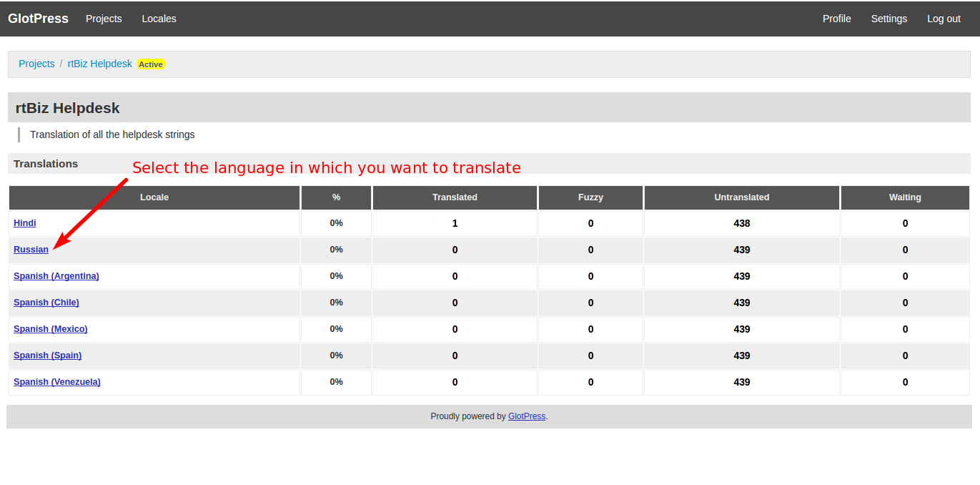
Task: Click Hindi's translated count 1
Action: click(455, 223)
